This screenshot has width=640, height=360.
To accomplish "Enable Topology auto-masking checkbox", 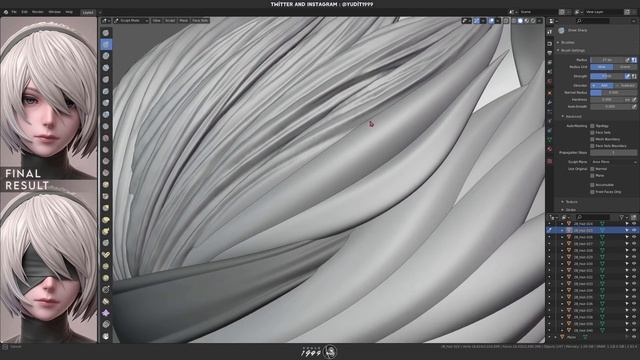I will [592, 126].
